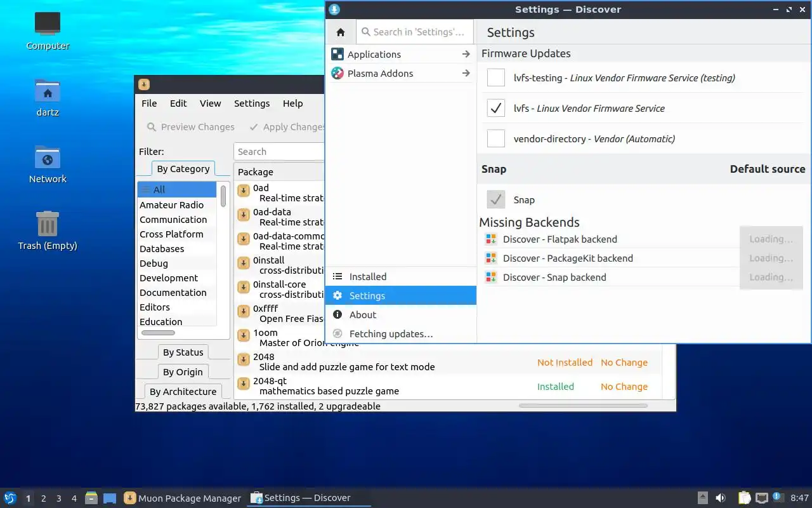Click the Installed list icon in Discover sidebar

click(337, 276)
